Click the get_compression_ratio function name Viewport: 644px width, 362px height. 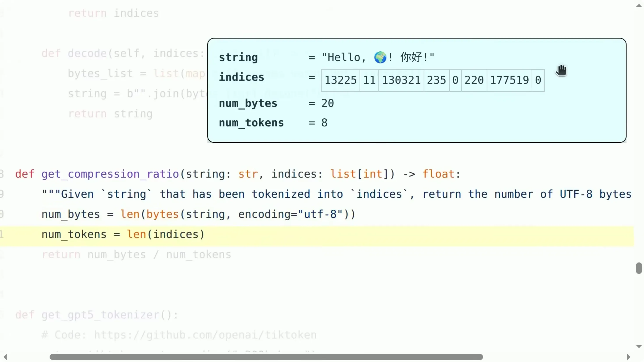tap(110, 174)
